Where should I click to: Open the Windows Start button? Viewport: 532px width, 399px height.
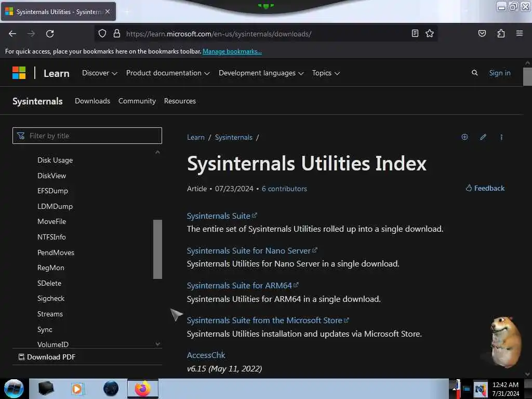pyautogui.click(x=14, y=389)
